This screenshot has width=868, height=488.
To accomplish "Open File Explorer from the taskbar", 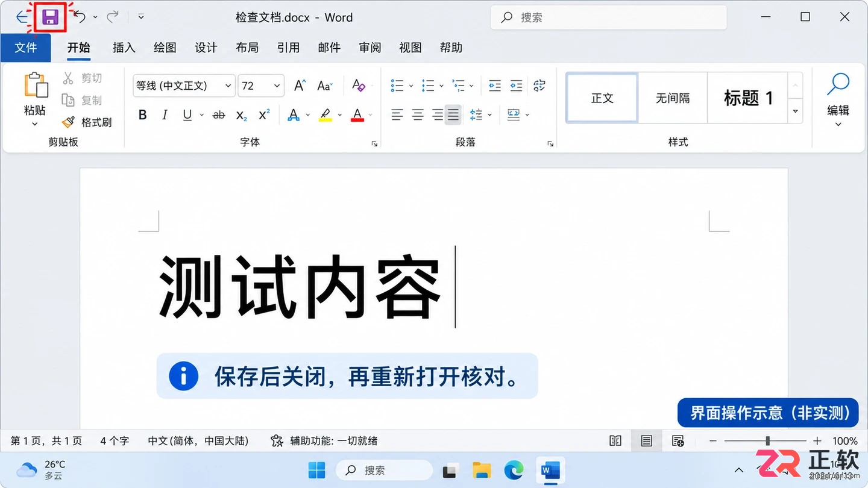I will pyautogui.click(x=482, y=471).
